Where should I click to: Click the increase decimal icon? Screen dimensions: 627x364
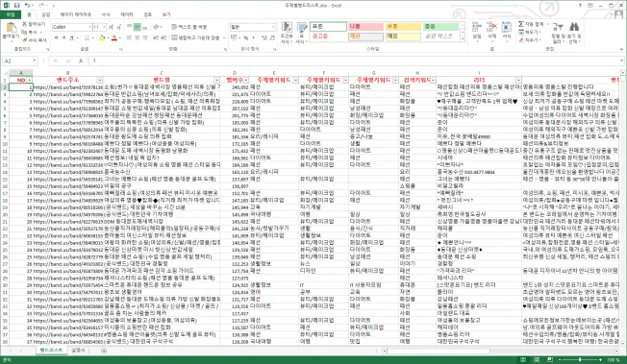point(263,38)
